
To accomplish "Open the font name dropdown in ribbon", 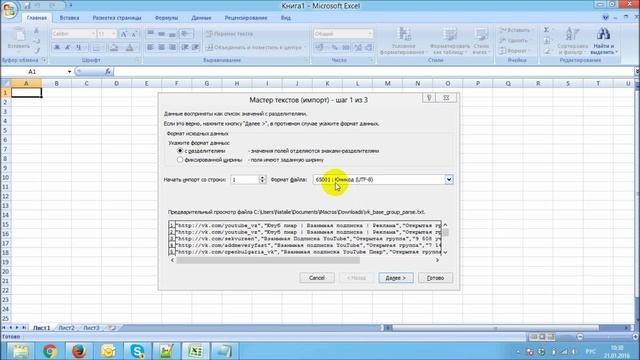I will (93, 34).
